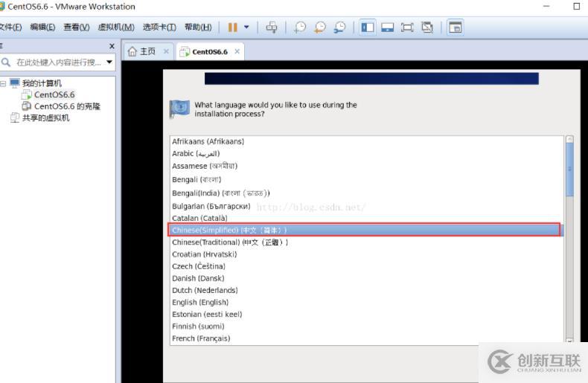
Task: Open the 虚拟机(M) menu
Action: coord(116,27)
